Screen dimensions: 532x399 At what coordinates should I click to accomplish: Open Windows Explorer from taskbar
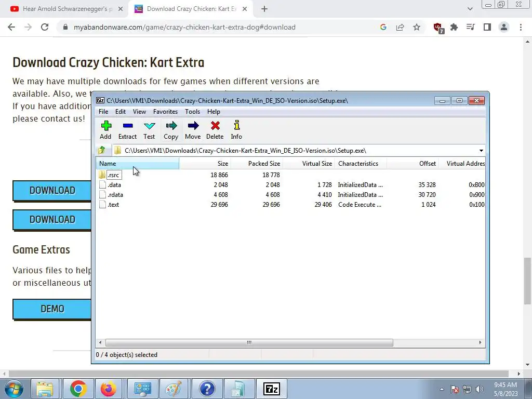point(45,389)
